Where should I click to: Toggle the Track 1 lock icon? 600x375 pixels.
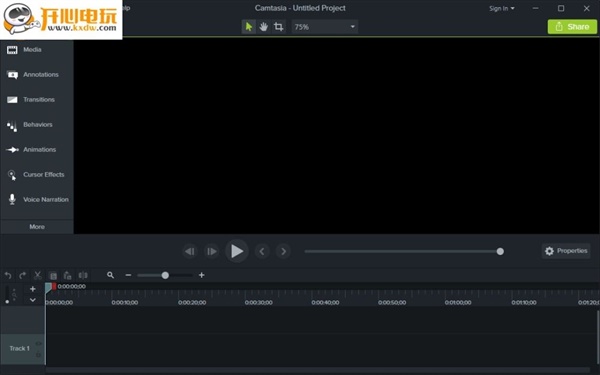click(39, 355)
